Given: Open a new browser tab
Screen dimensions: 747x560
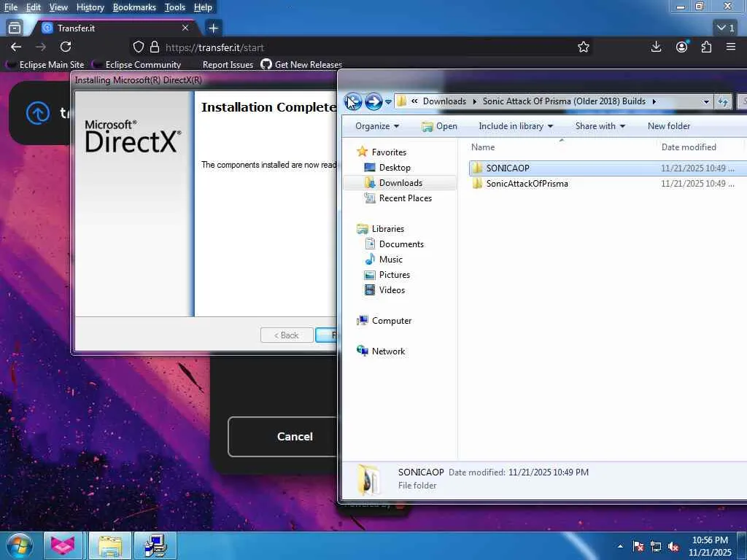Looking at the screenshot, I should click(214, 28).
